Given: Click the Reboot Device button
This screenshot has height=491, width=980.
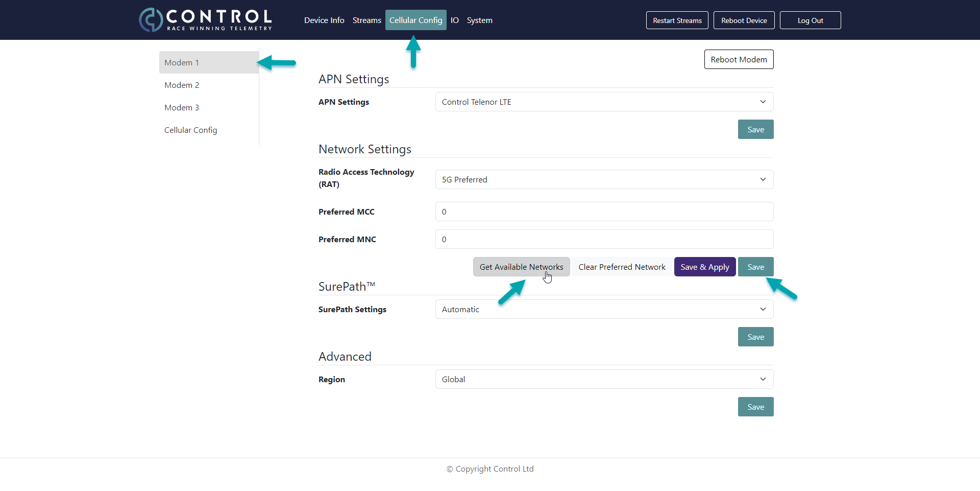Looking at the screenshot, I should tap(744, 20).
